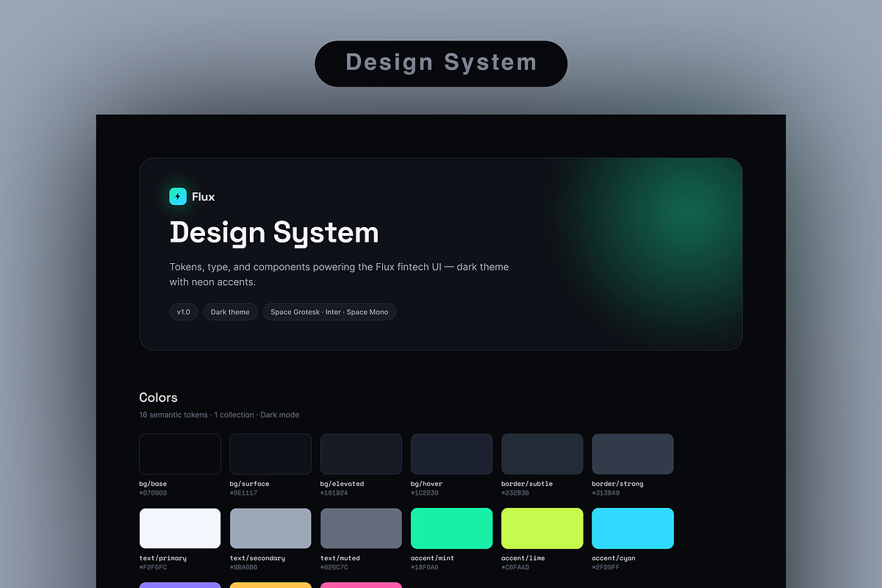Click the top Design System title pill

pos(441,63)
